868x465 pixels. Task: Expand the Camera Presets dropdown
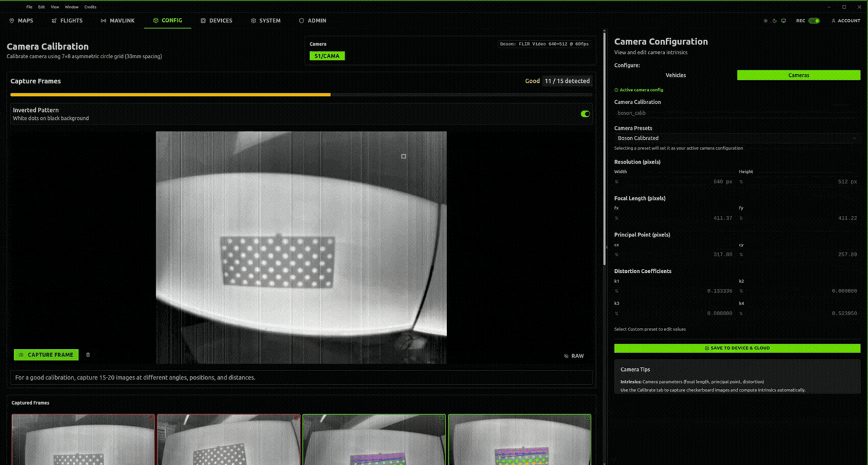point(736,138)
